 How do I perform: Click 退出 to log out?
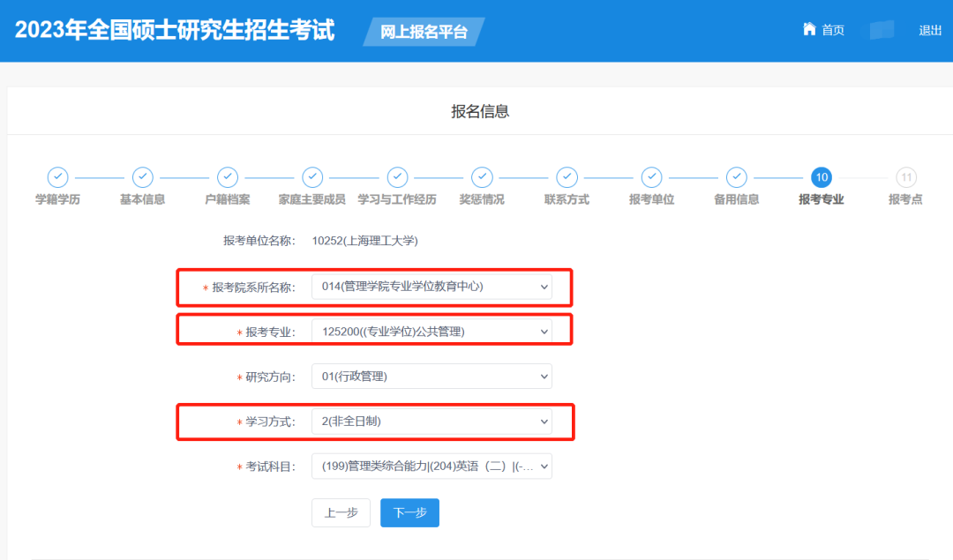click(930, 30)
